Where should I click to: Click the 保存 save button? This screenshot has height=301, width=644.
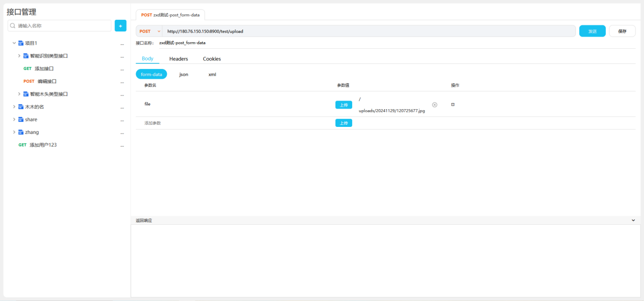tap(622, 31)
